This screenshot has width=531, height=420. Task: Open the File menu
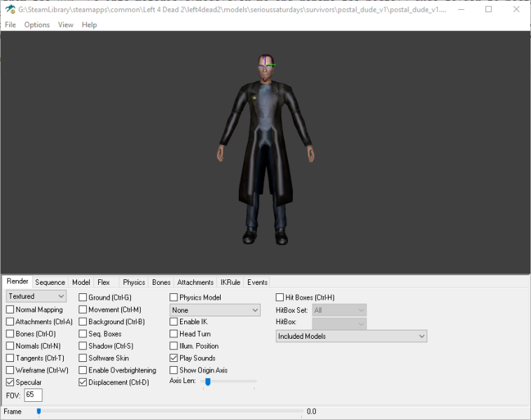coord(11,24)
